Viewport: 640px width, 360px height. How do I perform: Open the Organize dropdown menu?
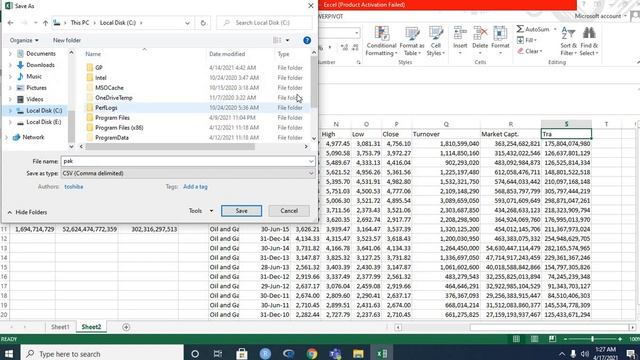tap(24, 40)
